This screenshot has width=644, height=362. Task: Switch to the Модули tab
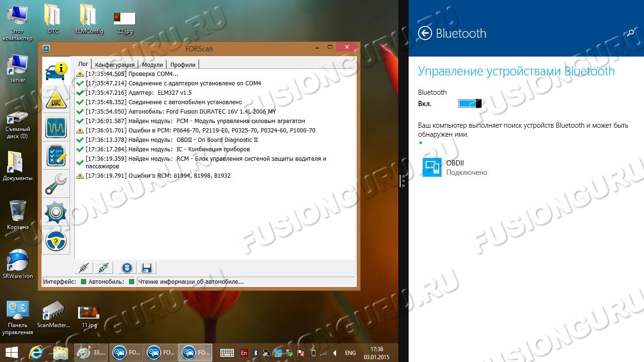(152, 65)
